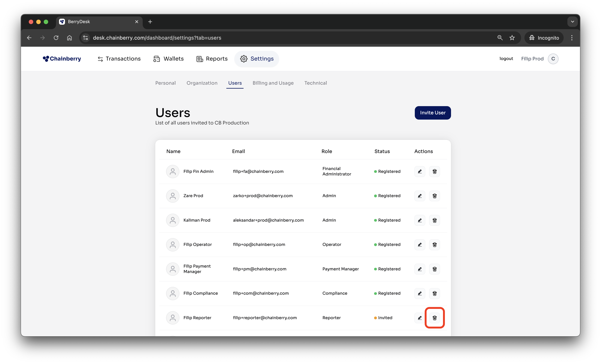Open Chrome's three-dot menu
Image resolution: width=601 pixels, height=364 pixels.
(572, 38)
